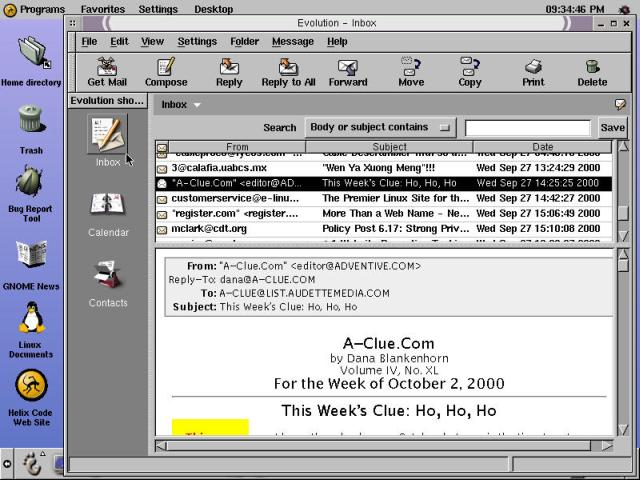Open the Message menu

click(x=292, y=42)
